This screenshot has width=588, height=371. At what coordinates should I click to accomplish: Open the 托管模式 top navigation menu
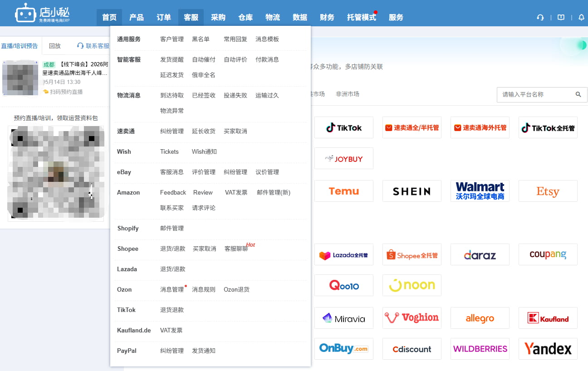(362, 17)
